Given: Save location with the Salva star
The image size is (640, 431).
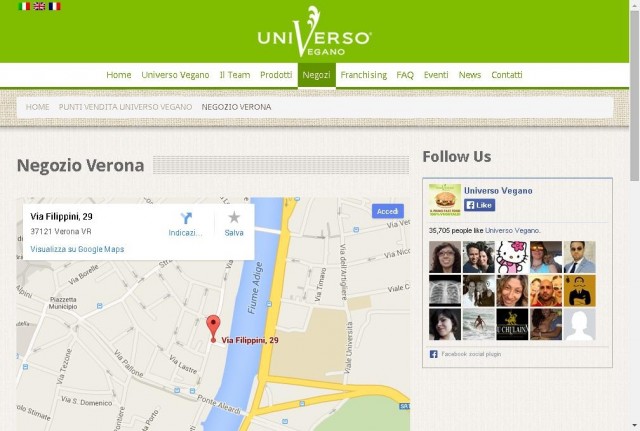Looking at the screenshot, I should 234,217.
